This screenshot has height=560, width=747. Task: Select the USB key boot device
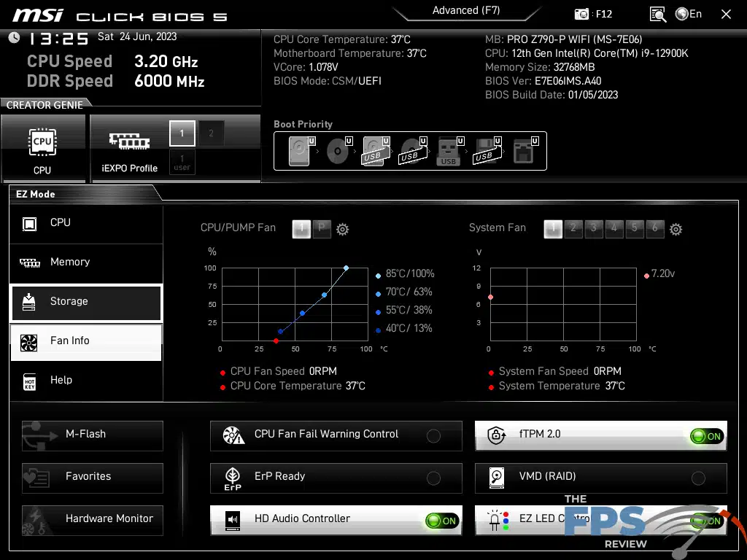click(449, 150)
